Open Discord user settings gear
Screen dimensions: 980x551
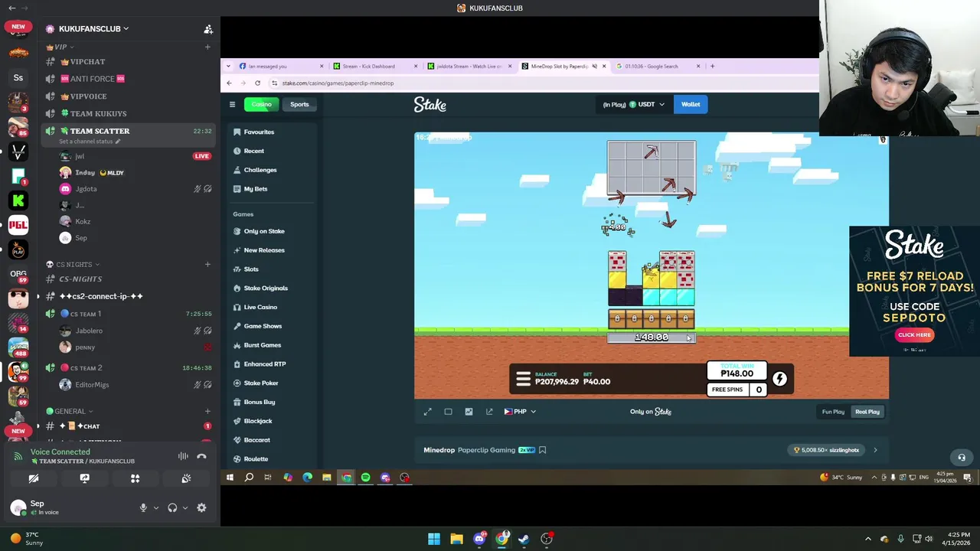[x=201, y=507]
